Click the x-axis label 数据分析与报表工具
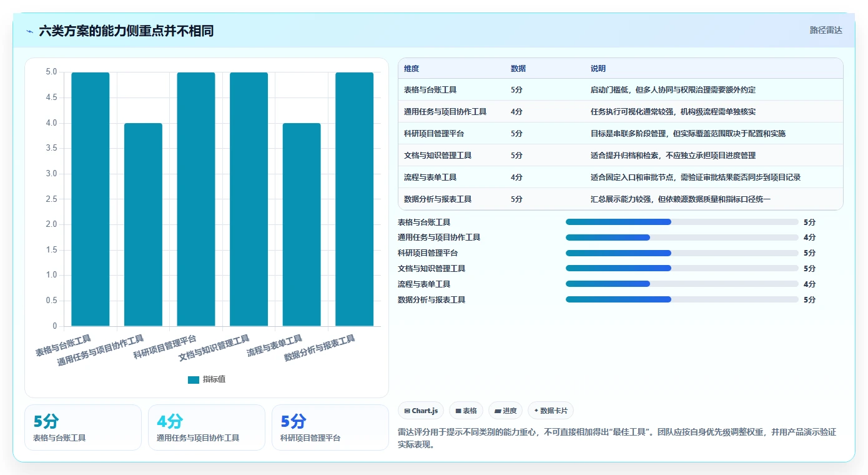868x475 pixels. 320,348
